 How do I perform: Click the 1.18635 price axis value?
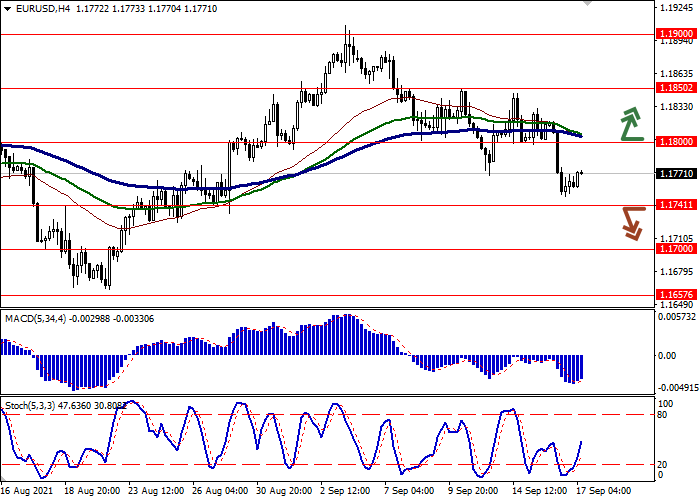pyautogui.click(x=676, y=74)
